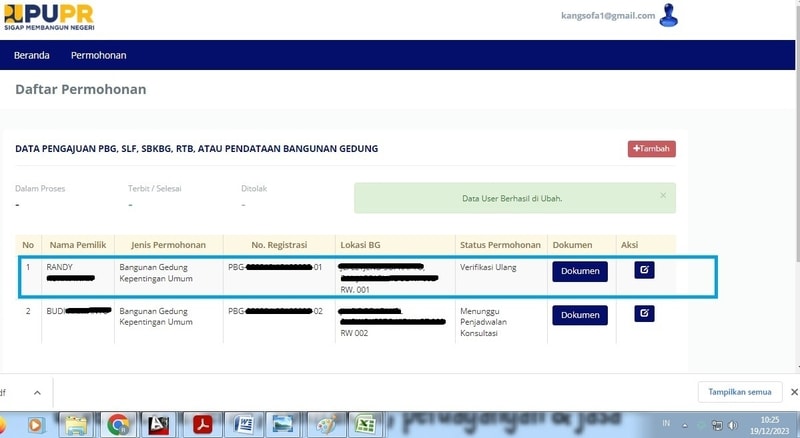Click edit action icon for RANDY row
The height and width of the screenshot is (438, 800).
click(x=645, y=269)
